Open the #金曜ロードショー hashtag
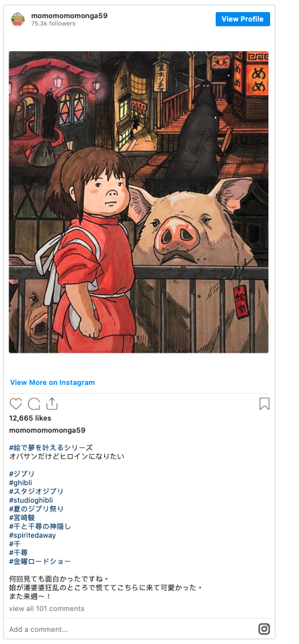This screenshot has width=299, height=644. click(40, 561)
